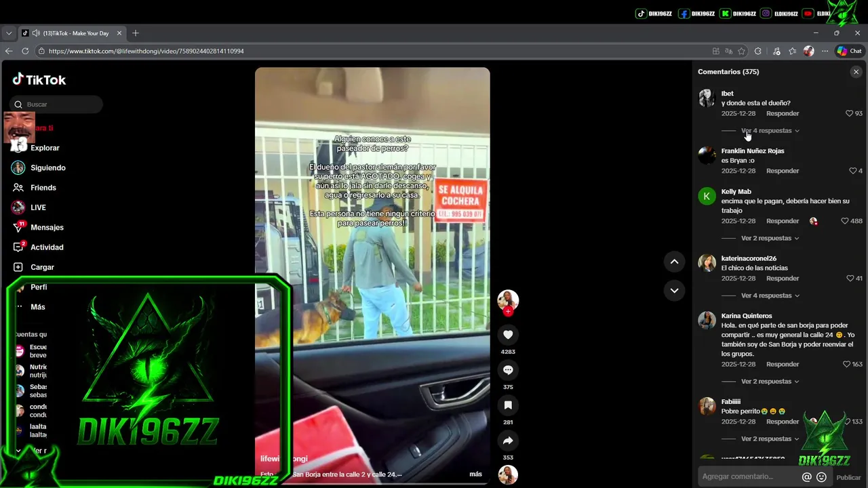
Task: Click the Agregar comentario input field
Action: tap(749, 477)
